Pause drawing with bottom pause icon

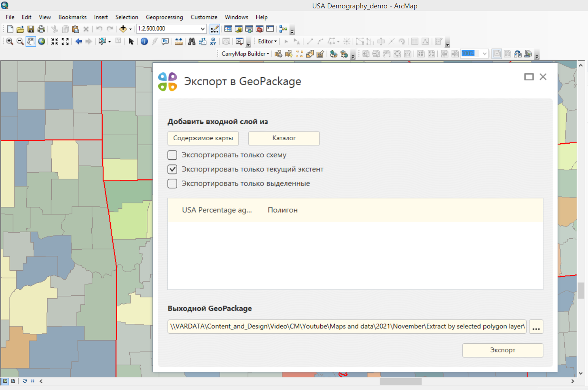pos(33,381)
